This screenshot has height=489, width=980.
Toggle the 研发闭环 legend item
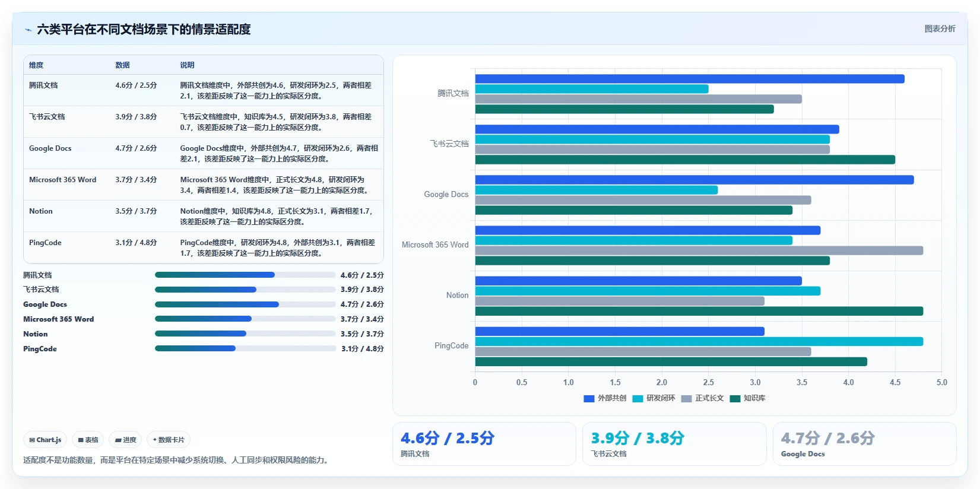[654, 398]
